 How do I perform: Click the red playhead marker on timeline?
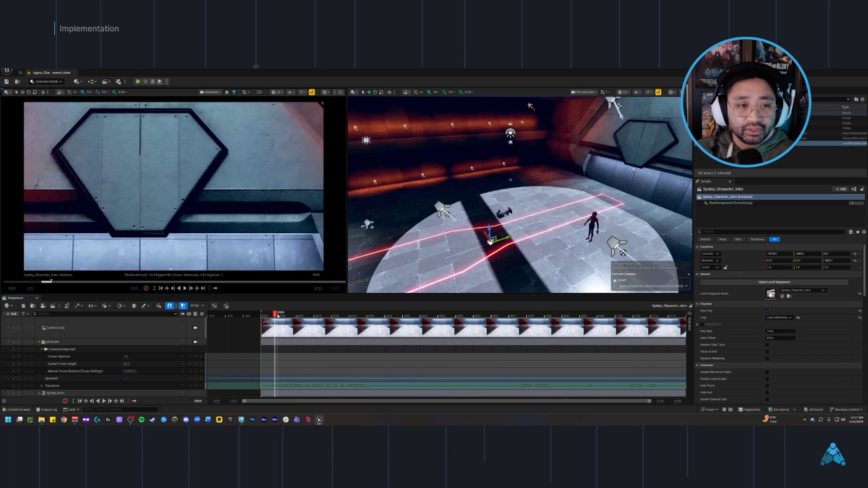pyautogui.click(x=275, y=313)
